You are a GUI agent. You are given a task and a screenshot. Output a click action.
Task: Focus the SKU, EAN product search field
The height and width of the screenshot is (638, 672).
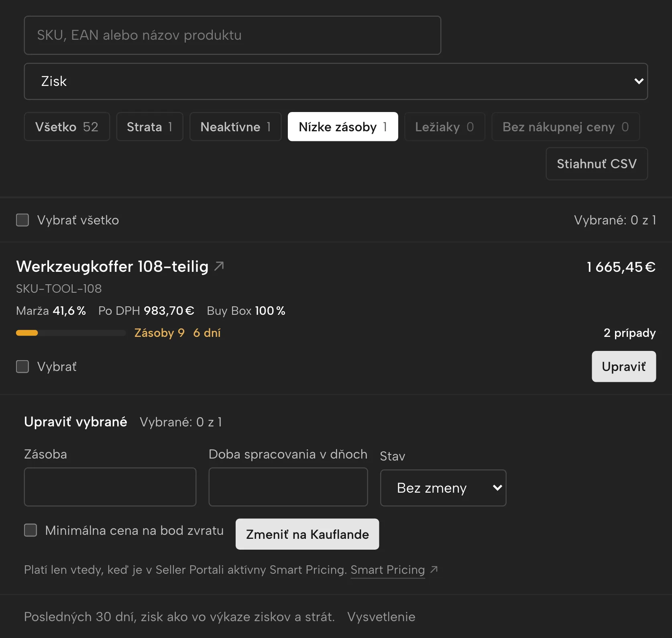click(232, 35)
